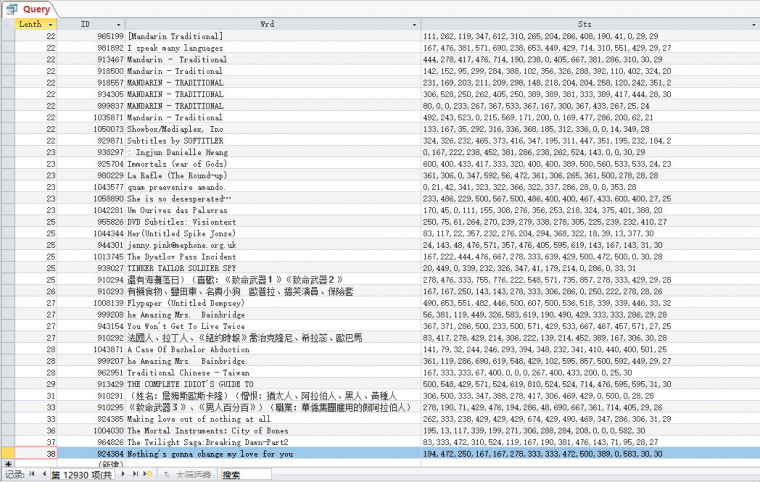
Task: Click cell 'Nothing's gonna change my love for you'
Action: tap(273, 454)
